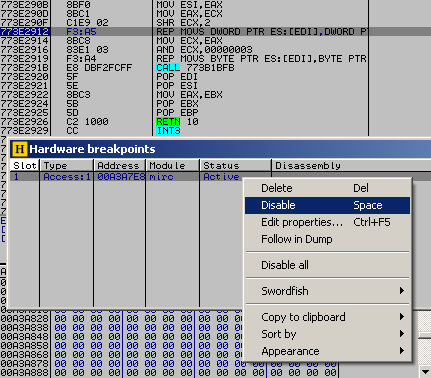This screenshot has height=378, width=431.
Task: Select the Disable menu entry
Action: 327,205
